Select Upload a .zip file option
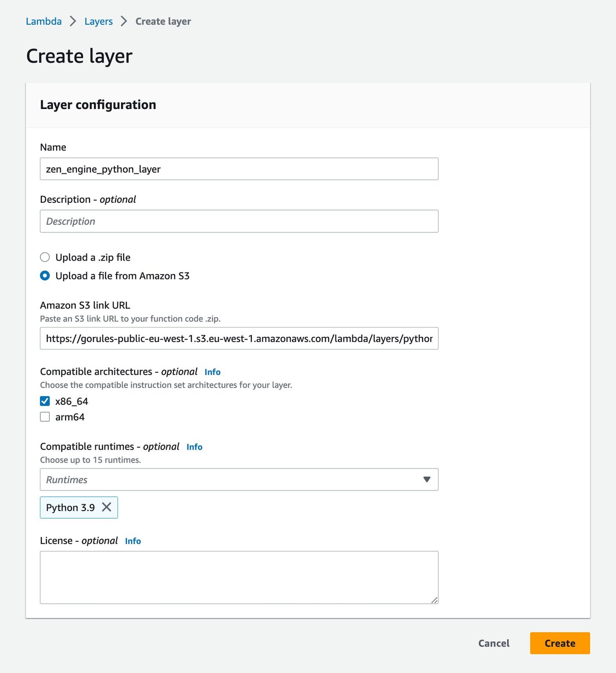Screen dimensions: 616x673 pos(45,257)
